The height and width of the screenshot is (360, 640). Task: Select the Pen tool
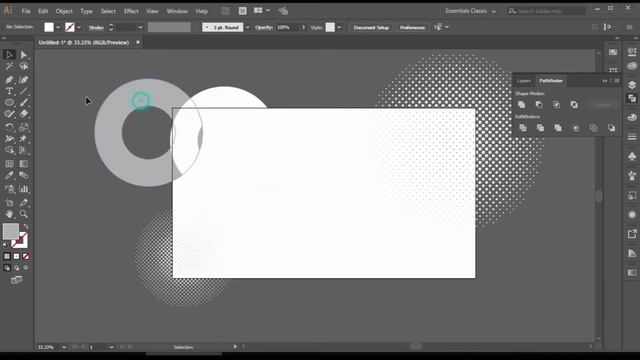pyautogui.click(x=9, y=80)
